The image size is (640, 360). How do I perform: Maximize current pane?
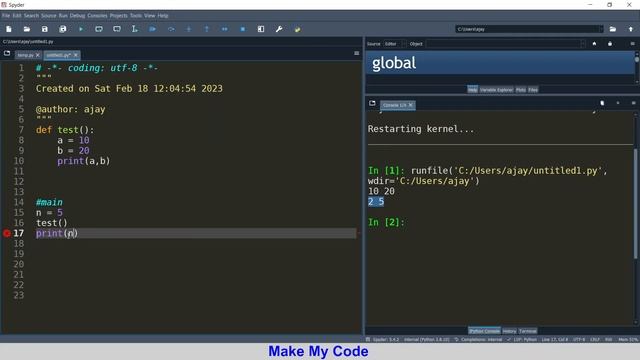261,29
